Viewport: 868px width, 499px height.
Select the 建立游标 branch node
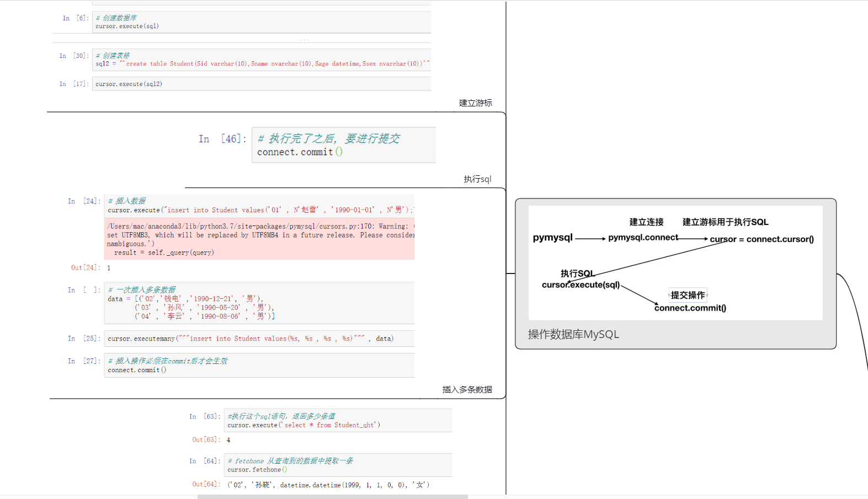(475, 103)
